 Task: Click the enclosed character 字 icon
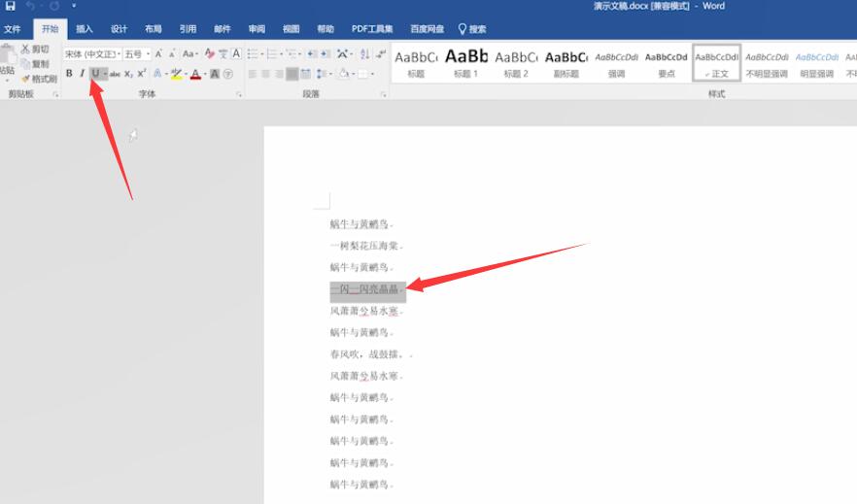coord(228,74)
